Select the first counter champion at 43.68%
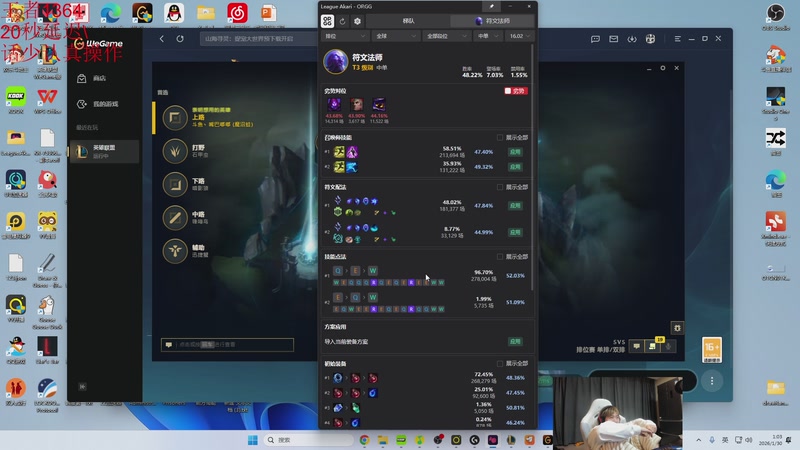 click(334, 105)
